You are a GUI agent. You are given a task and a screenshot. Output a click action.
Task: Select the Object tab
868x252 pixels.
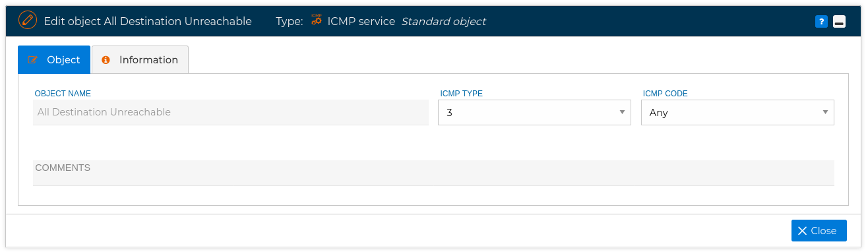pos(54,59)
